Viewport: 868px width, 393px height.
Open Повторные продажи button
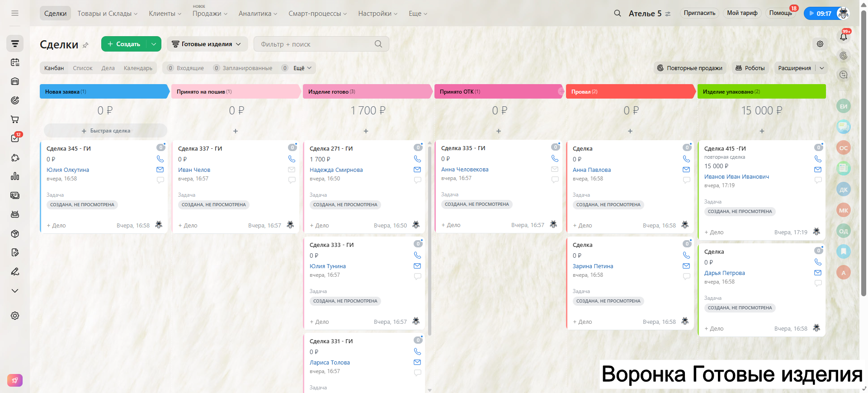tap(690, 68)
